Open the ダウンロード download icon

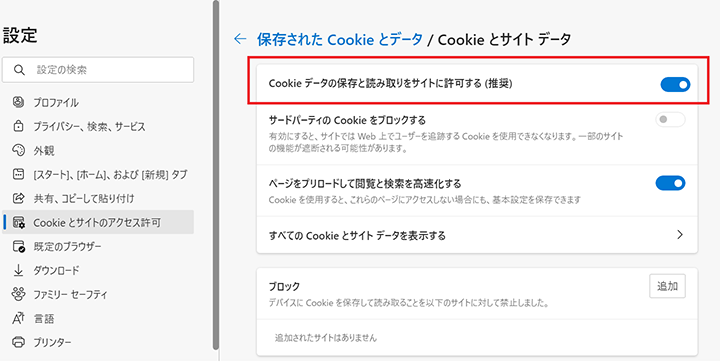pyautogui.click(x=18, y=270)
